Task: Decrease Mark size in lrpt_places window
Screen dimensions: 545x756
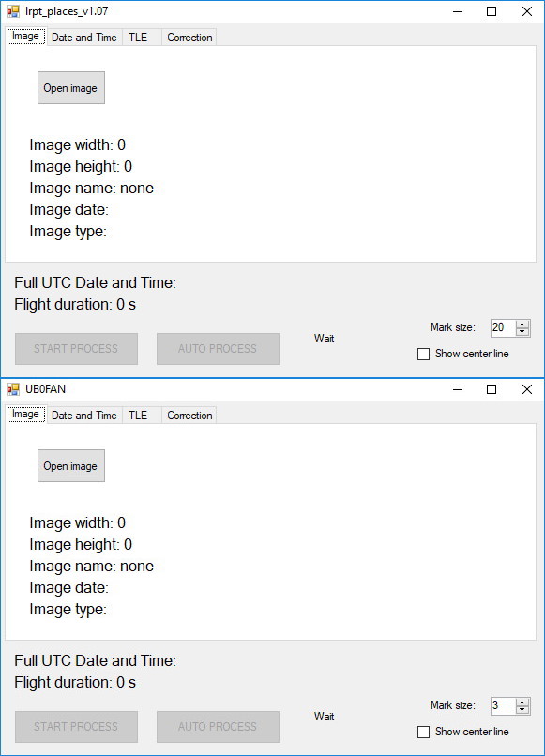Action: (x=522, y=332)
